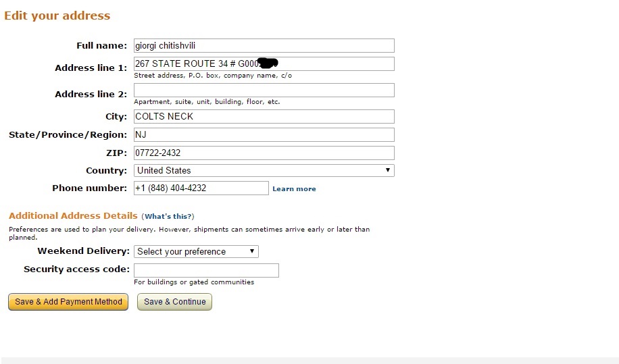The image size is (619, 364).
Task: Open the What's this? link
Action: (x=168, y=217)
